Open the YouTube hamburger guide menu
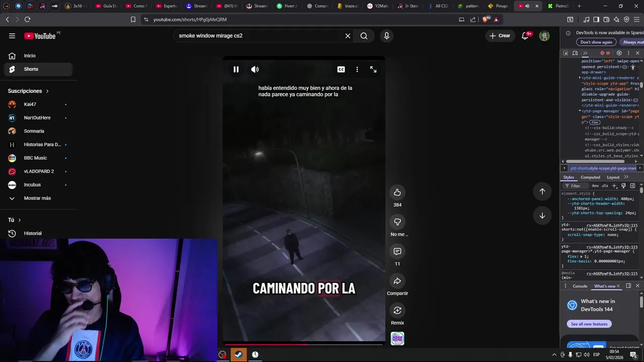This screenshot has width=644, height=362. point(12,36)
